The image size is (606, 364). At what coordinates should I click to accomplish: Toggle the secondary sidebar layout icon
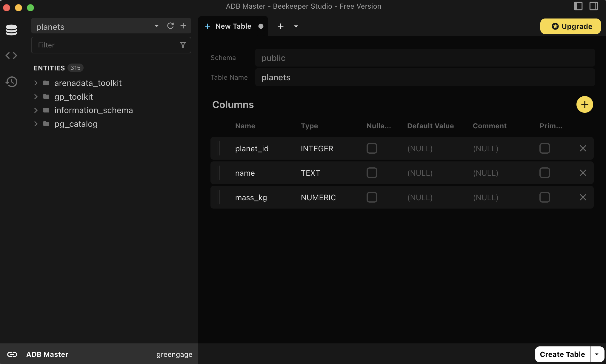[x=593, y=6]
